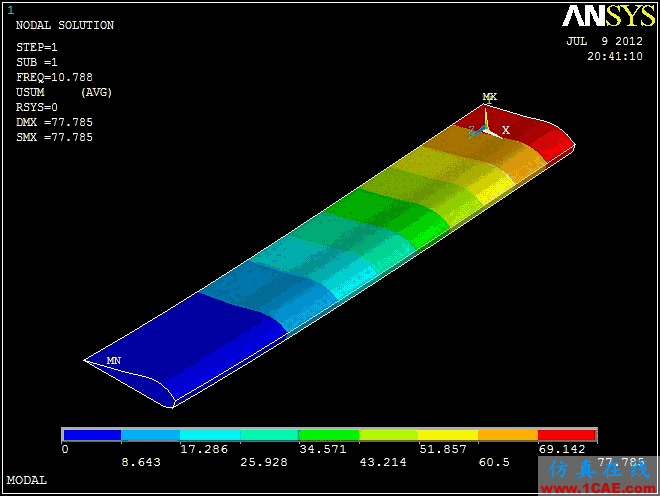Click the legend value 51.857
The height and width of the screenshot is (496, 660).
coord(443,449)
